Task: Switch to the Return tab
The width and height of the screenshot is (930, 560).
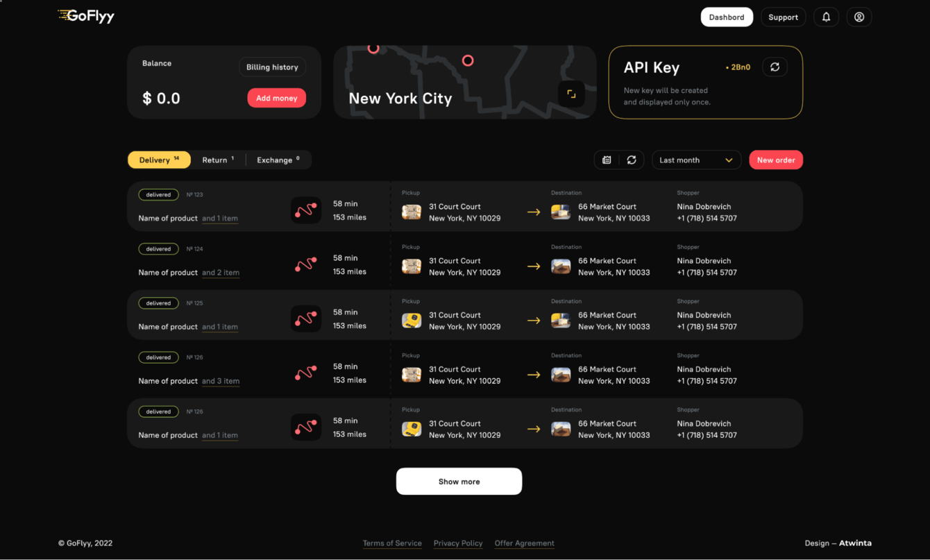Action: click(x=218, y=160)
